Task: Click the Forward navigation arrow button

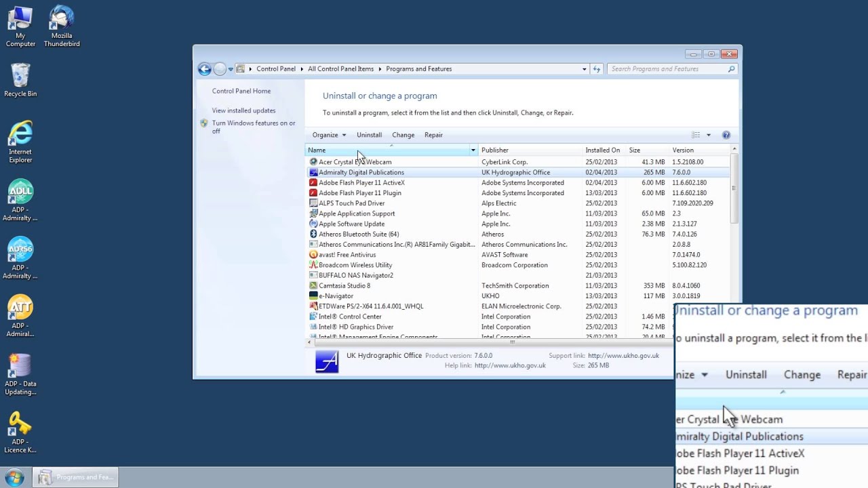Action: pyautogui.click(x=220, y=69)
